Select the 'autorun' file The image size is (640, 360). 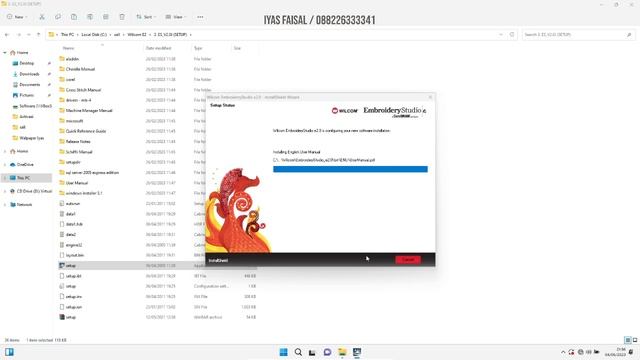(73, 203)
